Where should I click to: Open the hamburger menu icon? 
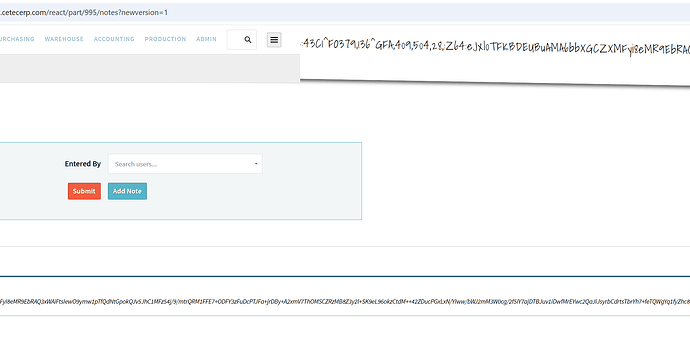(274, 40)
